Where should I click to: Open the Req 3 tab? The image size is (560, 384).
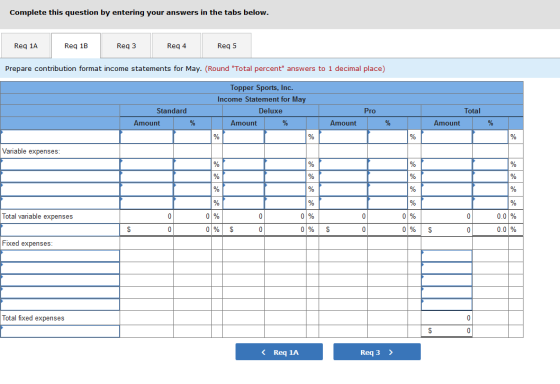tap(126, 46)
